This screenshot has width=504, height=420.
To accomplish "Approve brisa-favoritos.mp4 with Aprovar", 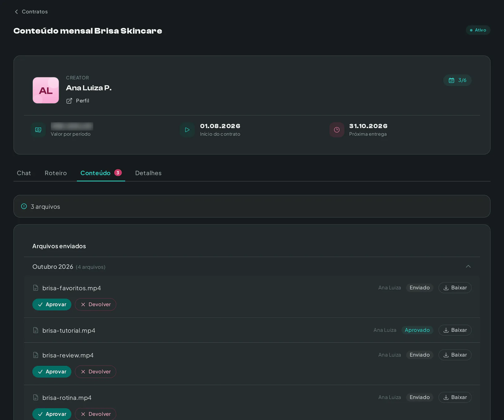I will [52, 304].
